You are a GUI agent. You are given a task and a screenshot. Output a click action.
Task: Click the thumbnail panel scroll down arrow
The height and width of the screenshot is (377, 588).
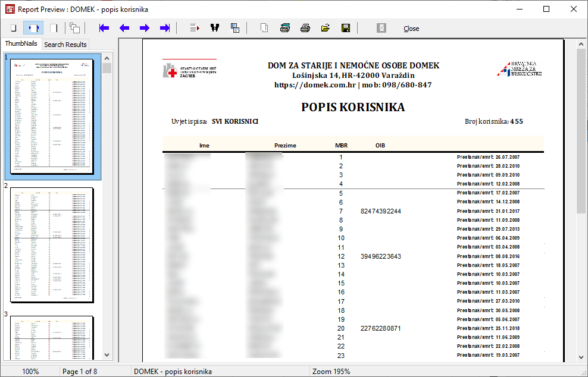(107, 355)
